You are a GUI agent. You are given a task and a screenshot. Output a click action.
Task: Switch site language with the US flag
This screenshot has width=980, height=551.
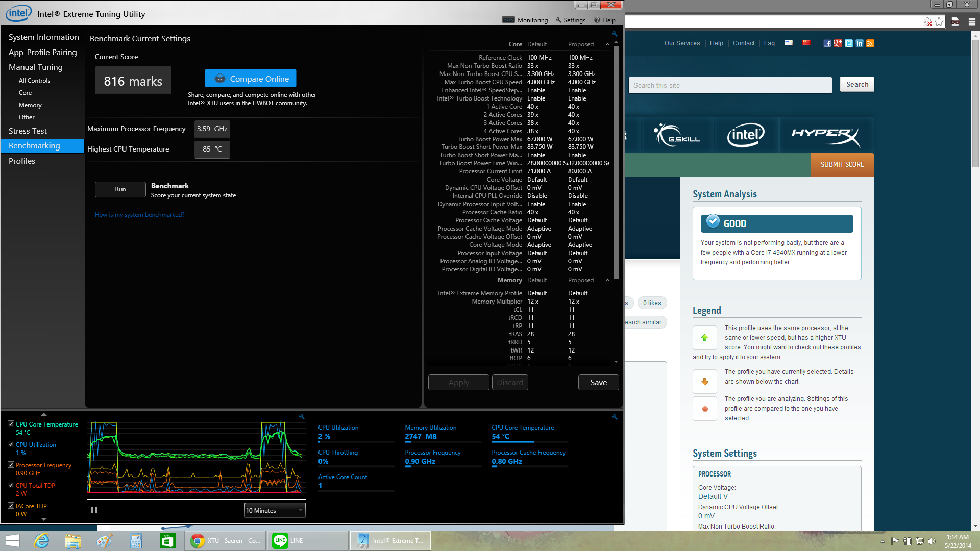tap(789, 43)
